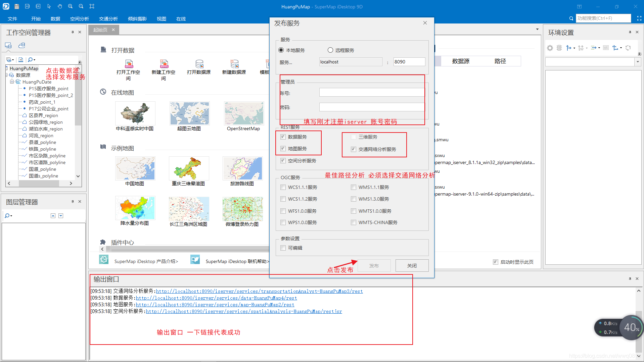Select the 远程服务 radio button
The image size is (644, 362).
[x=330, y=50]
